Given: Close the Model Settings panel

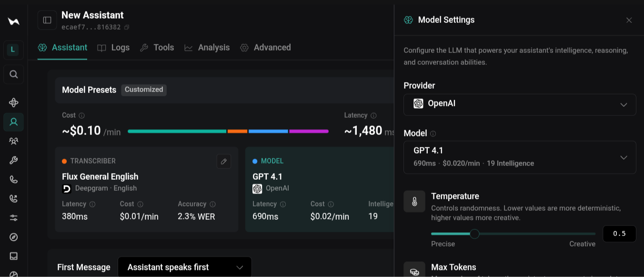Looking at the screenshot, I should (629, 20).
